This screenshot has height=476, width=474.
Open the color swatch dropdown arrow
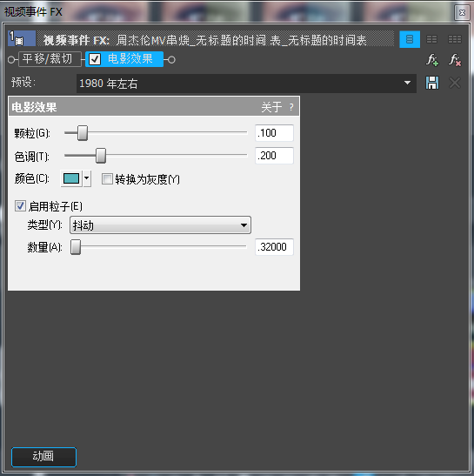(87, 178)
